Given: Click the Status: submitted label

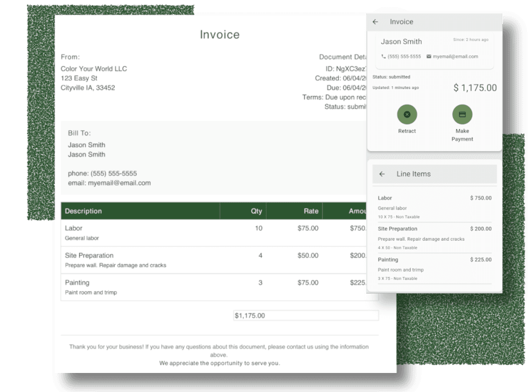Looking at the screenshot, I should click(392, 77).
